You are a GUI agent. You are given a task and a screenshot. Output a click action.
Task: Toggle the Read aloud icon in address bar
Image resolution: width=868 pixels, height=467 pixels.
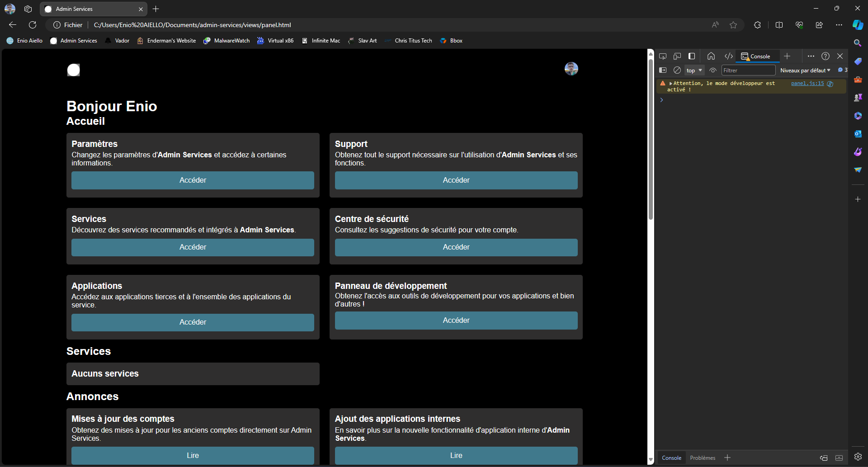[x=715, y=25]
